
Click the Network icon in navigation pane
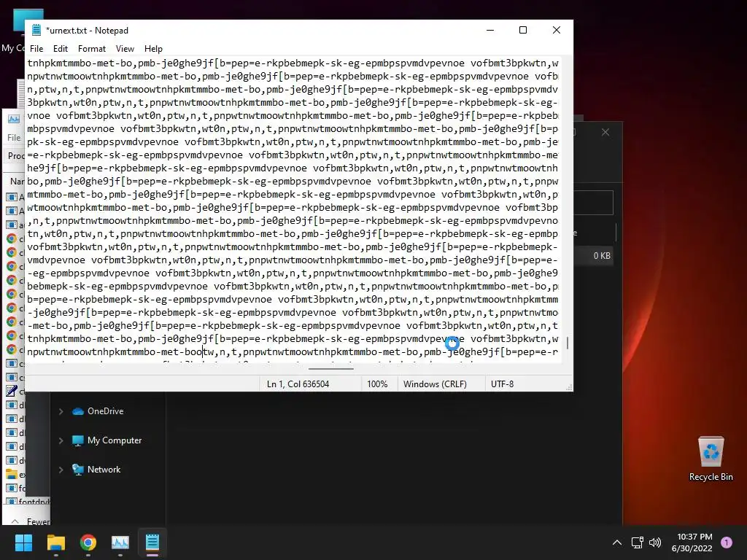77,470
